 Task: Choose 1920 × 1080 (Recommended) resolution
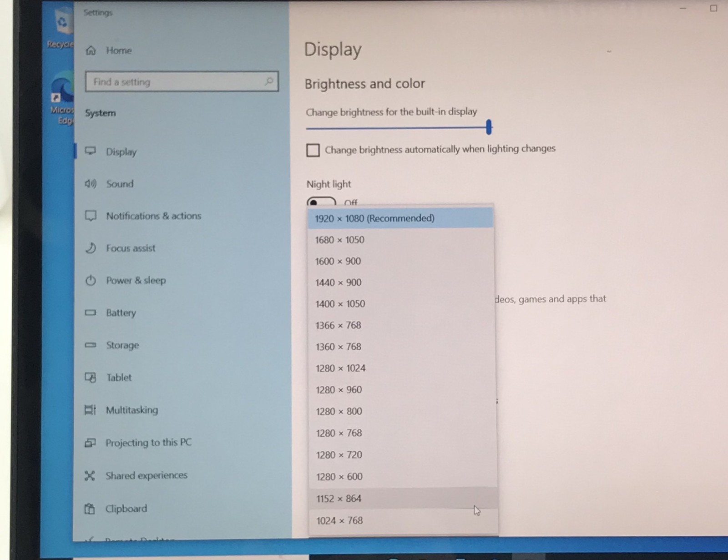point(400,218)
